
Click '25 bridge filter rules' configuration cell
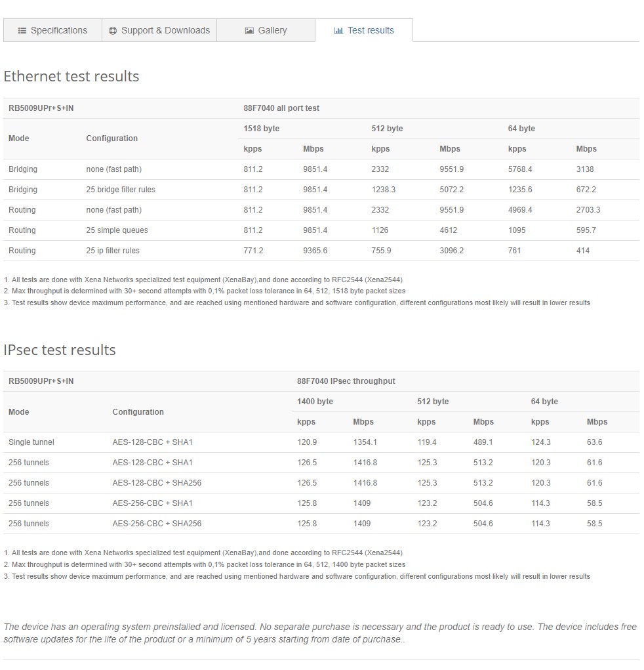(x=121, y=190)
